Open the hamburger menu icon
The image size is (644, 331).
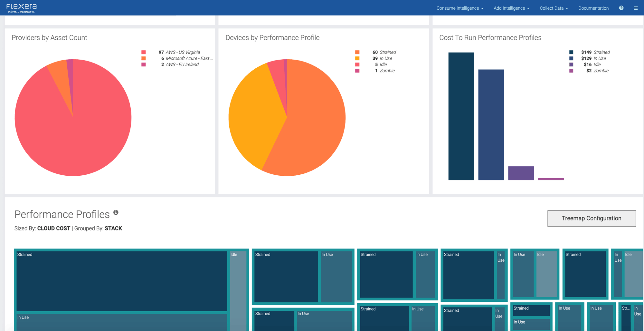636,8
